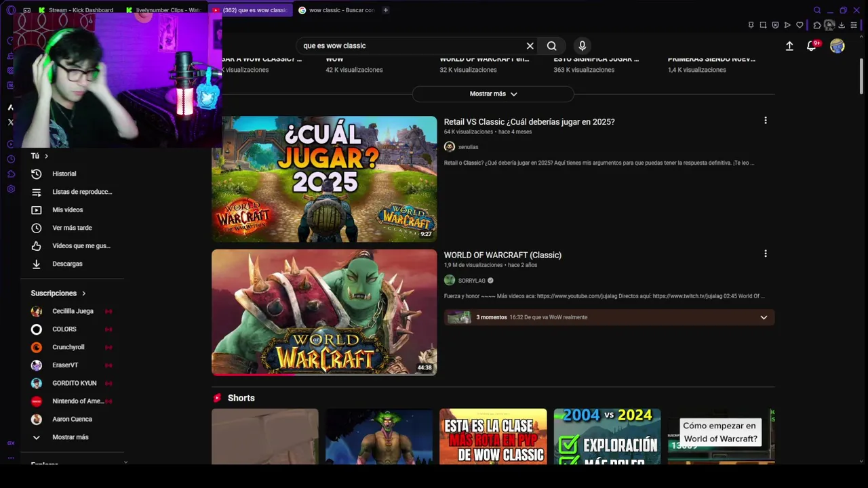Image resolution: width=868 pixels, height=488 pixels.
Task: Play the green orc World of Warcraft thumbnail
Action: [x=324, y=312]
